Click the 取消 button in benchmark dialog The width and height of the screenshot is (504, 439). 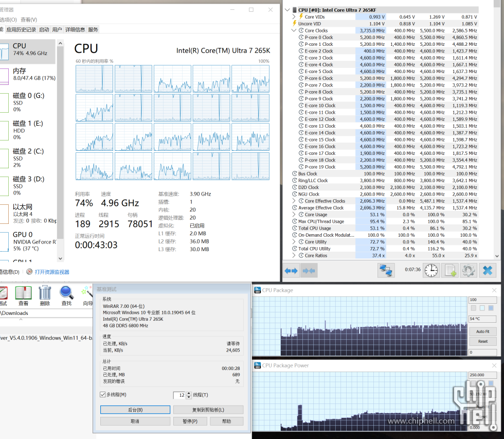click(135, 422)
